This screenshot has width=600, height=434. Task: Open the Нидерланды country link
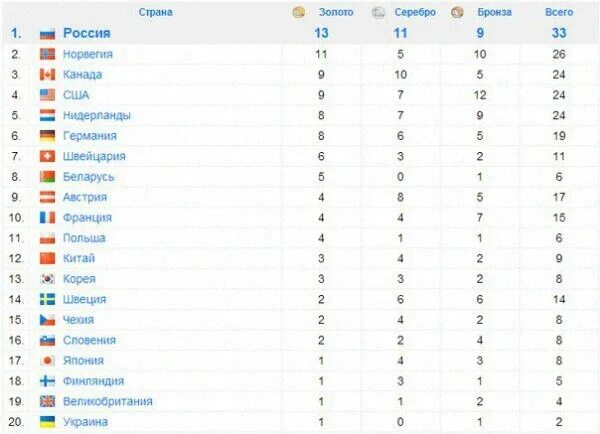[x=97, y=115]
